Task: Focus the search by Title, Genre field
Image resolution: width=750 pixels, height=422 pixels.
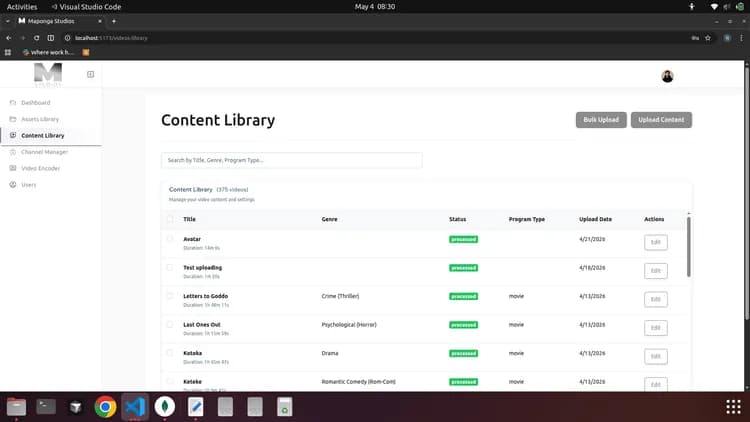Action: coord(291,160)
